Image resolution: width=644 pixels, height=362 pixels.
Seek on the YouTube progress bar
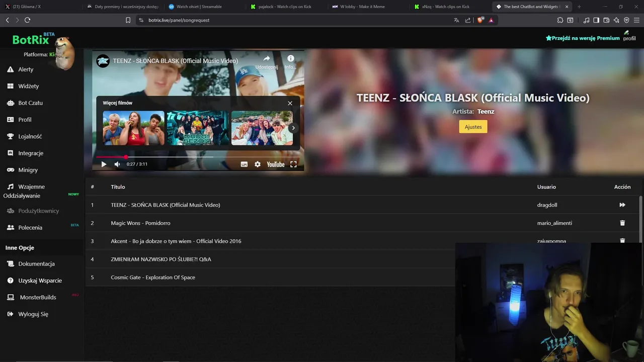198,157
